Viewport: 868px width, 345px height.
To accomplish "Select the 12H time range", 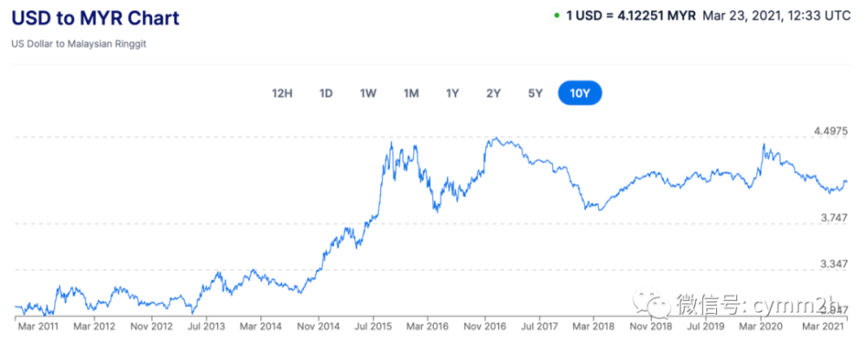I will pyautogui.click(x=282, y=93).
